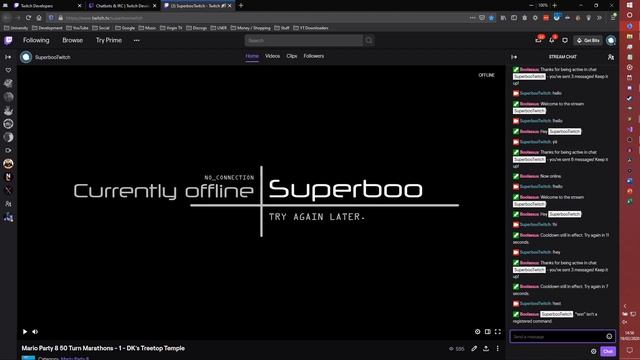This screenshot has height=360, width=640.
Task: Open the Windows Start button
Action: (x=629, y=5)
